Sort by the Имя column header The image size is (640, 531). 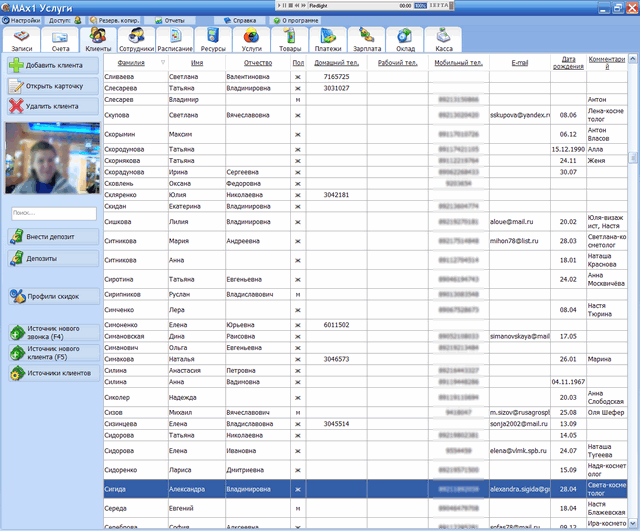click(x=197, y=63)
